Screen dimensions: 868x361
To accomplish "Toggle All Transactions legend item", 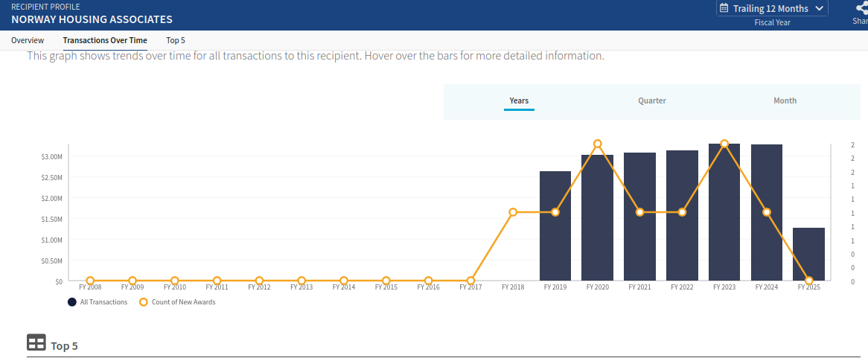I will [x=98, y=302].
